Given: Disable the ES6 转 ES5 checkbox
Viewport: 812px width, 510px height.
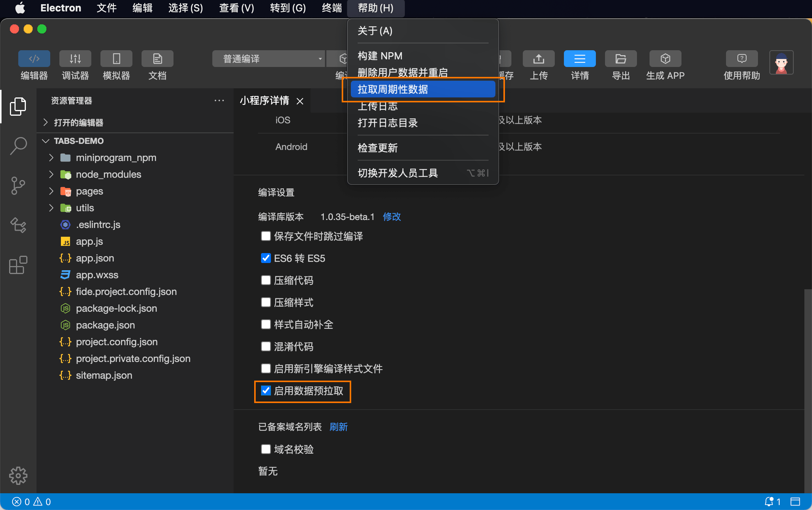Looking at the screenshot, I should [x=266, y=258].
